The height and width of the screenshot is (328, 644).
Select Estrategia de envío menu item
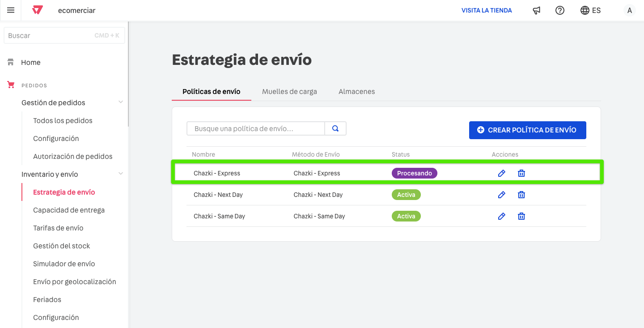point(64,192)
